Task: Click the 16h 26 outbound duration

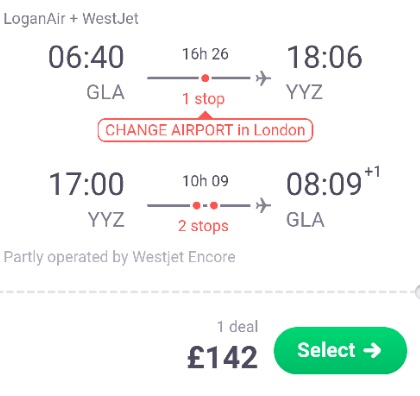Action: (205, 54)
